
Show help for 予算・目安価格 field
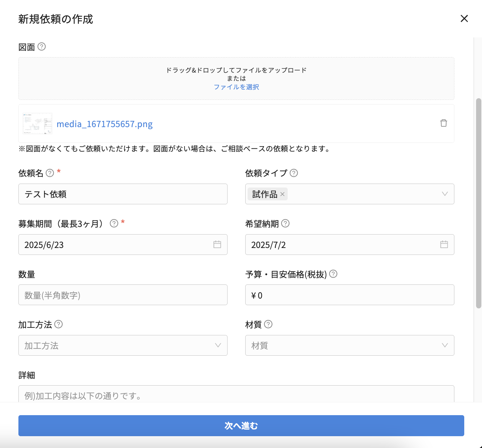333,274
